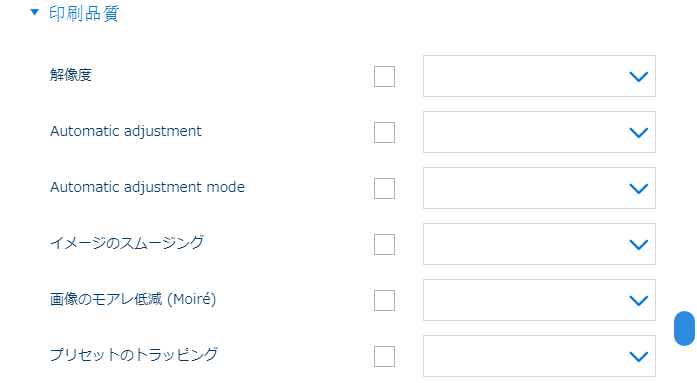
Task: Enable the 画像のモアレ低減 (Moiré) checkbox
Action: (x=385, y=300)
